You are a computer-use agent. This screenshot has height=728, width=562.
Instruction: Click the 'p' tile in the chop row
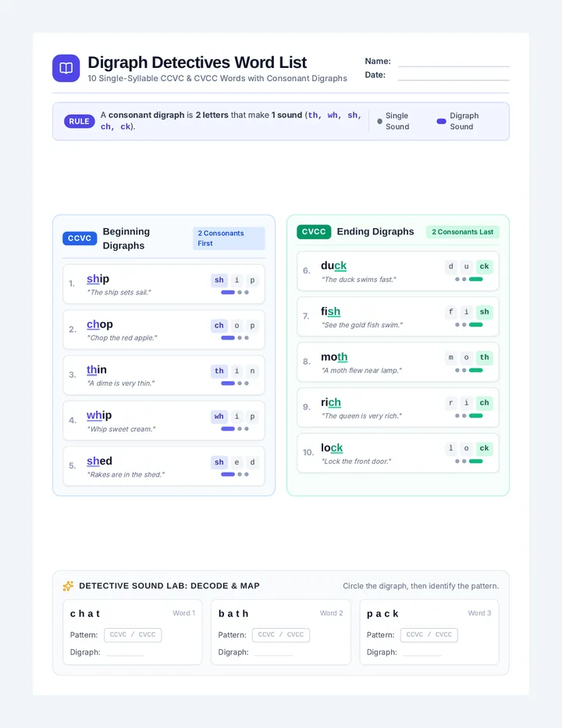252,326
